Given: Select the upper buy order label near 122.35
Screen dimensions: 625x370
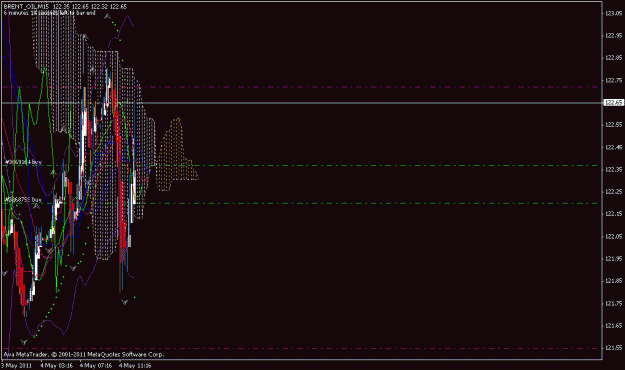Looking at the screenshot, I should pos(24,162).
